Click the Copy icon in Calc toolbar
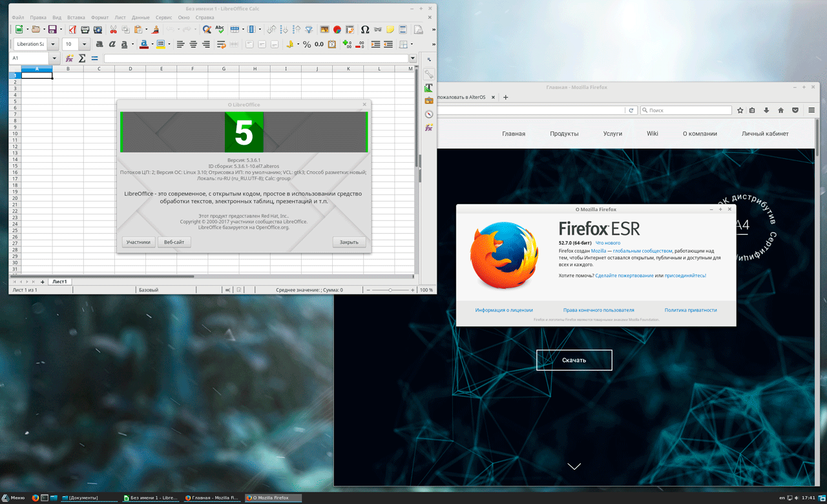 (x=125, y=29)
